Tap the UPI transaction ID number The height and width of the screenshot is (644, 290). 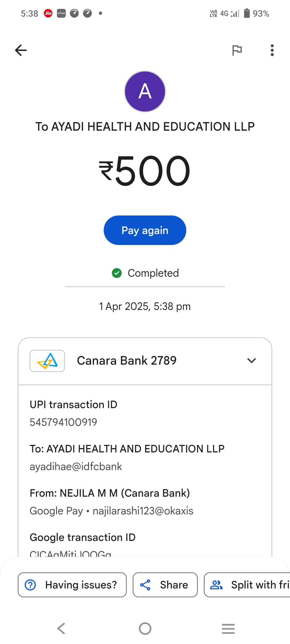[63, 422]
